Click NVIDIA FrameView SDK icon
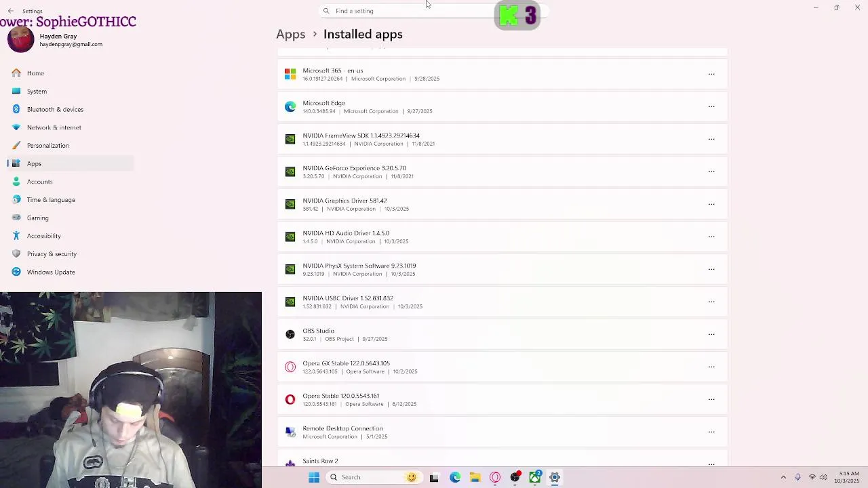This screenshot has width=868, height=488. [290, 139]
